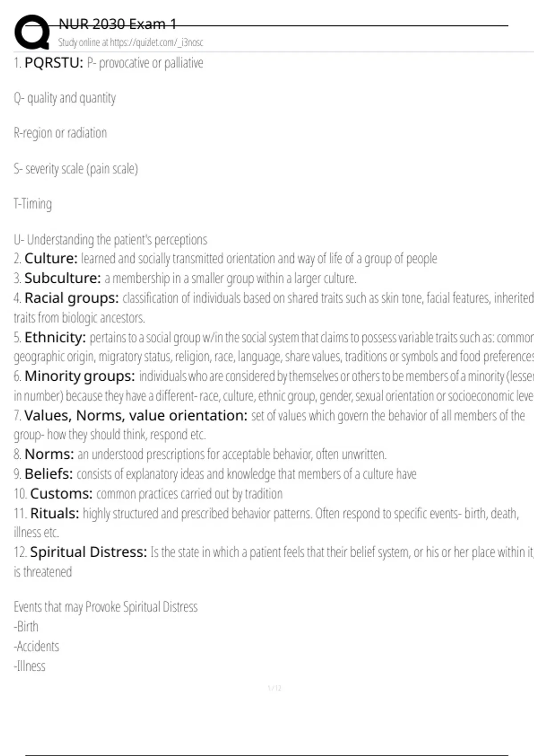Click the Spiritual Distress term heading

click(88, 552)
